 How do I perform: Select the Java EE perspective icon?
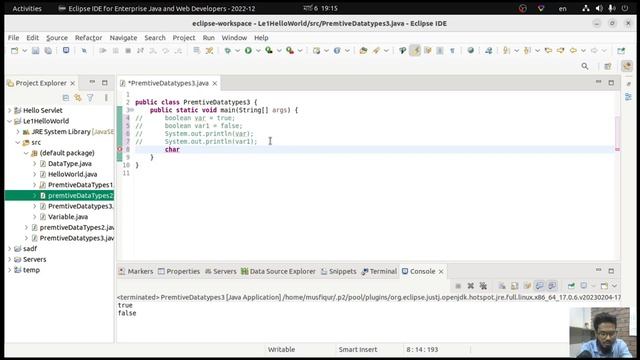(627, 66)
